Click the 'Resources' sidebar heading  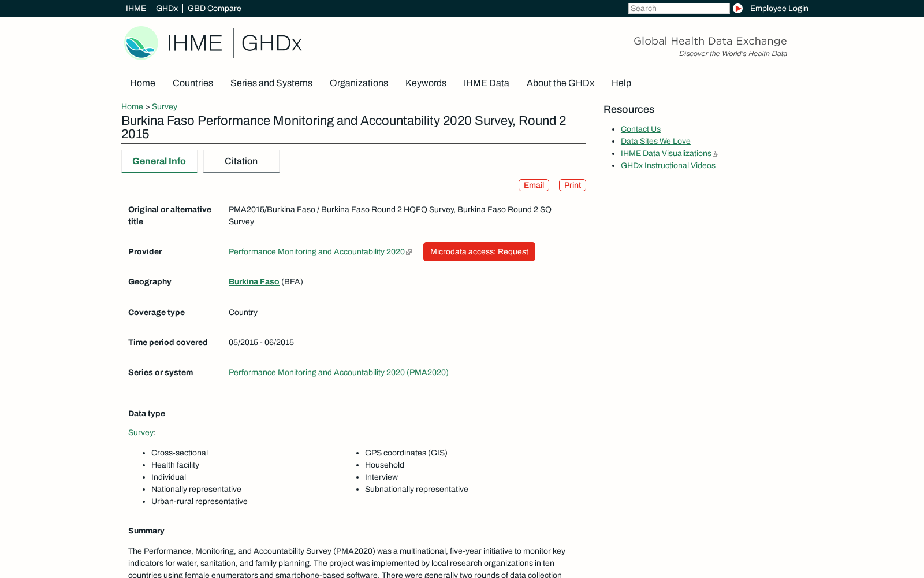tap(629, 110)
